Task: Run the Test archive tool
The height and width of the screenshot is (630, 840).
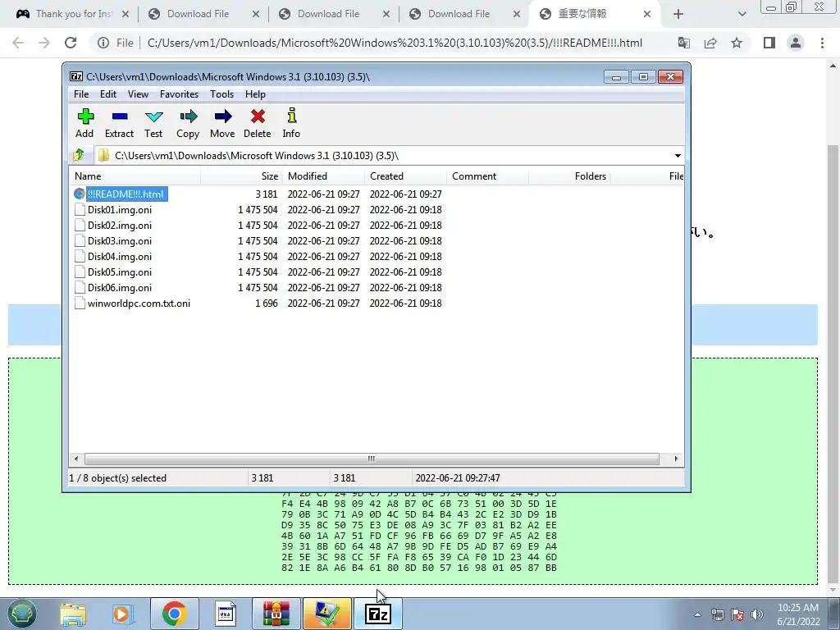Action: (x=153, y=123)
